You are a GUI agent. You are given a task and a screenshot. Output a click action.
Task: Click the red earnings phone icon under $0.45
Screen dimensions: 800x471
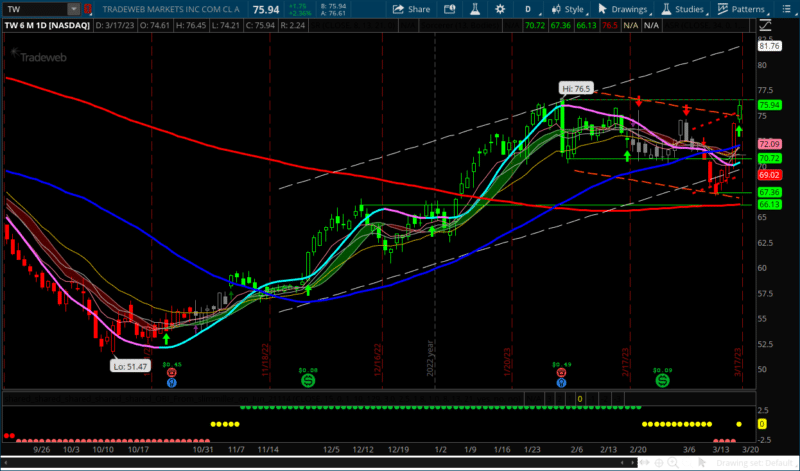click(172, 373)
